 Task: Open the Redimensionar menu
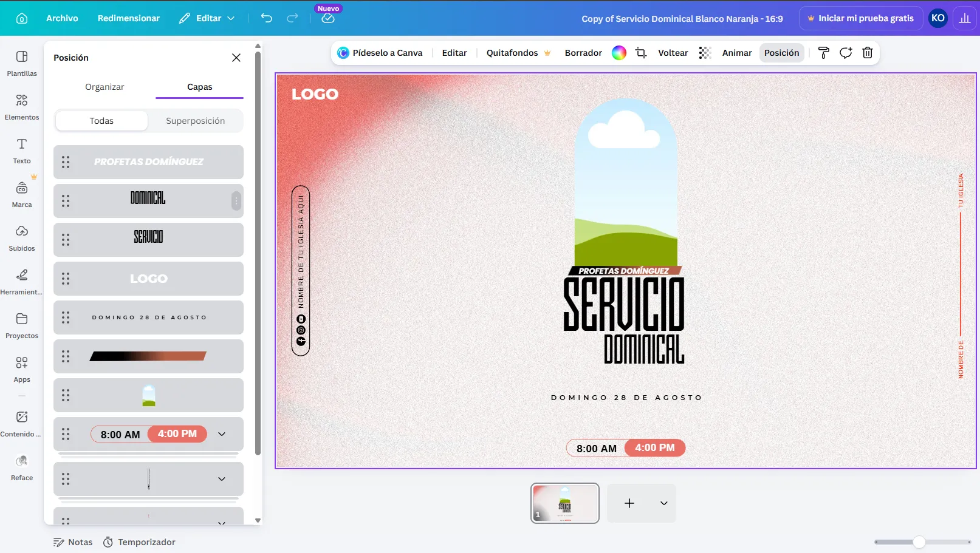[129, 18]
